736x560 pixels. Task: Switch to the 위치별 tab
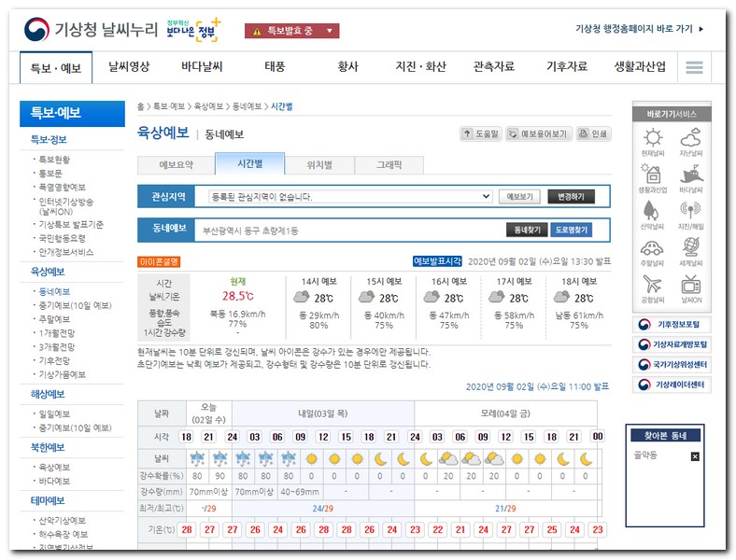click(x=319, y=165)
